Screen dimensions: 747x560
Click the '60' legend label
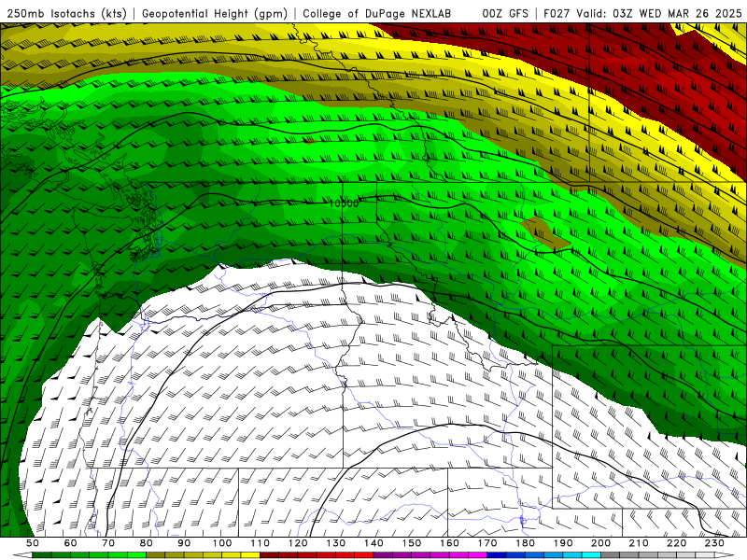tap(71, 543)
